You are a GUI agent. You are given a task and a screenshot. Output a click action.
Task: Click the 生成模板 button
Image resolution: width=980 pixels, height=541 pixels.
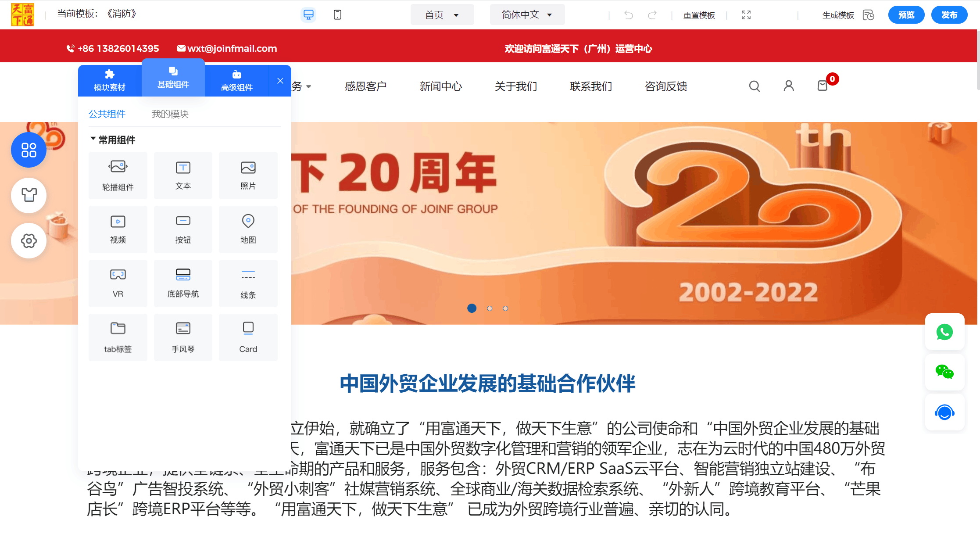click(x=838, y=15)
